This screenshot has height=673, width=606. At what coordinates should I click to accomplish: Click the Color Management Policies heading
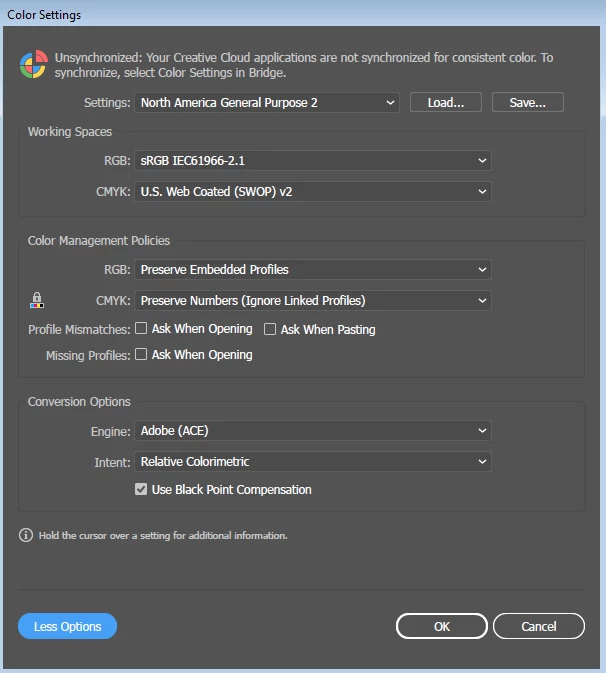point(99,240)
